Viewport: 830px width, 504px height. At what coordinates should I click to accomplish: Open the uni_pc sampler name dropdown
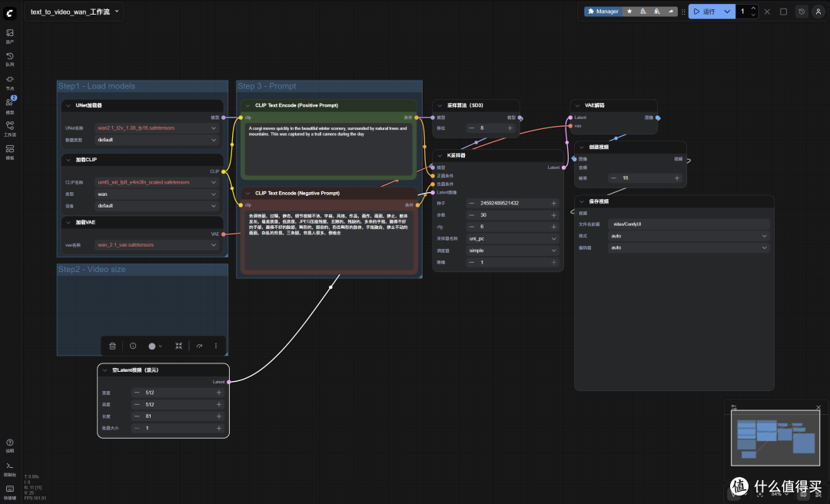point(513,239)
